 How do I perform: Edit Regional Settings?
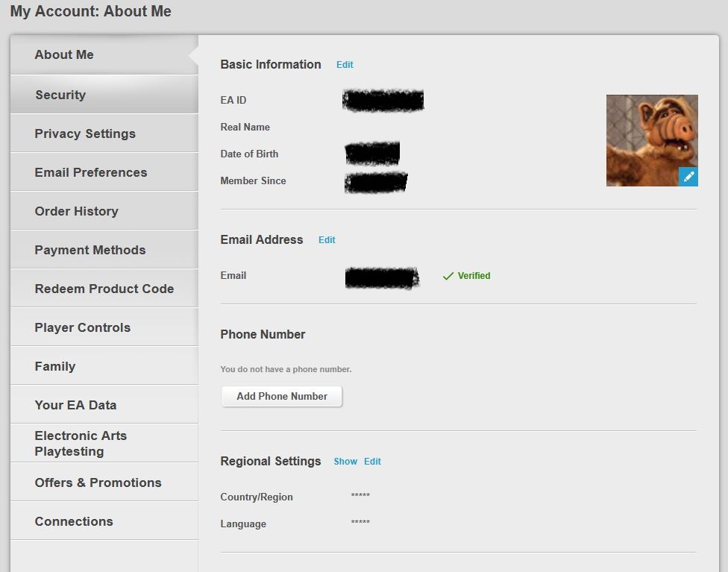pos(372,462)
